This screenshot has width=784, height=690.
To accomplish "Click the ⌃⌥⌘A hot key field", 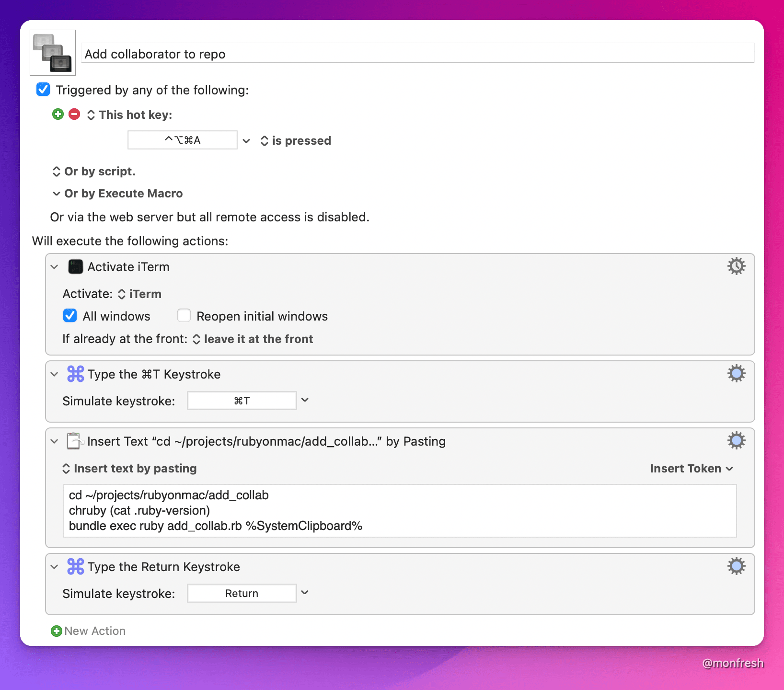I will click(183, 140).
